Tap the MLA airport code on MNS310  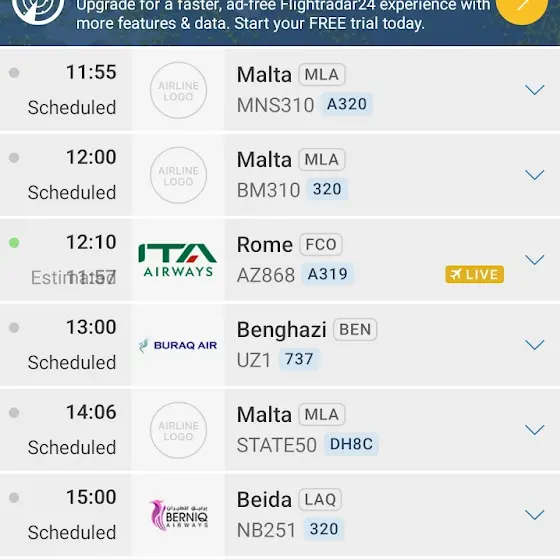[x=322, y=75]
